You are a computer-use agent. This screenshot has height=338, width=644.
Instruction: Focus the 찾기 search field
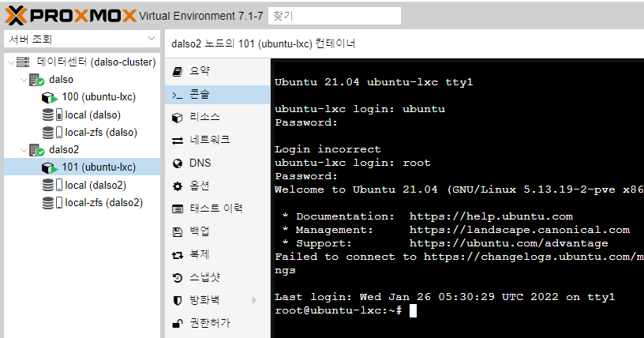click(x=335, y=16)
